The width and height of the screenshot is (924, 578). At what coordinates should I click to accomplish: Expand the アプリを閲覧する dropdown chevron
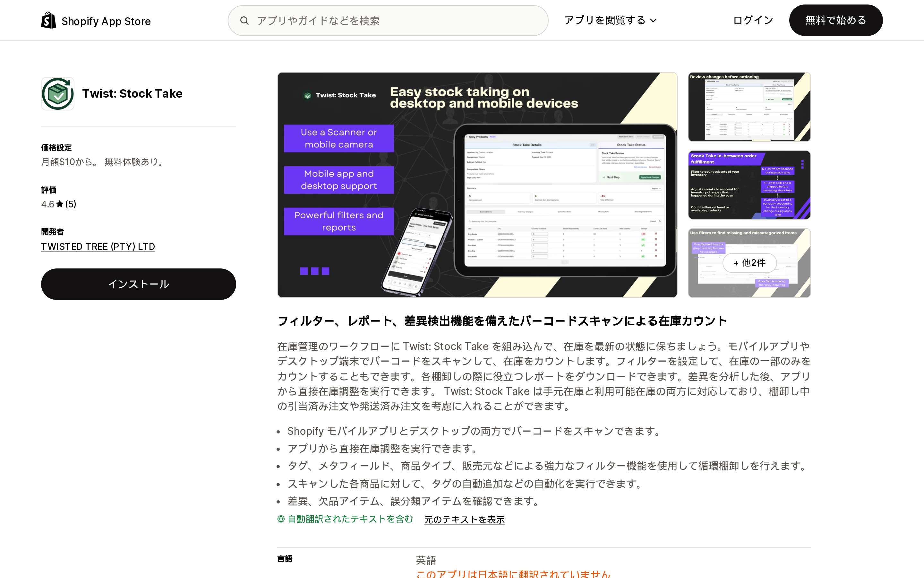(653, 21)
